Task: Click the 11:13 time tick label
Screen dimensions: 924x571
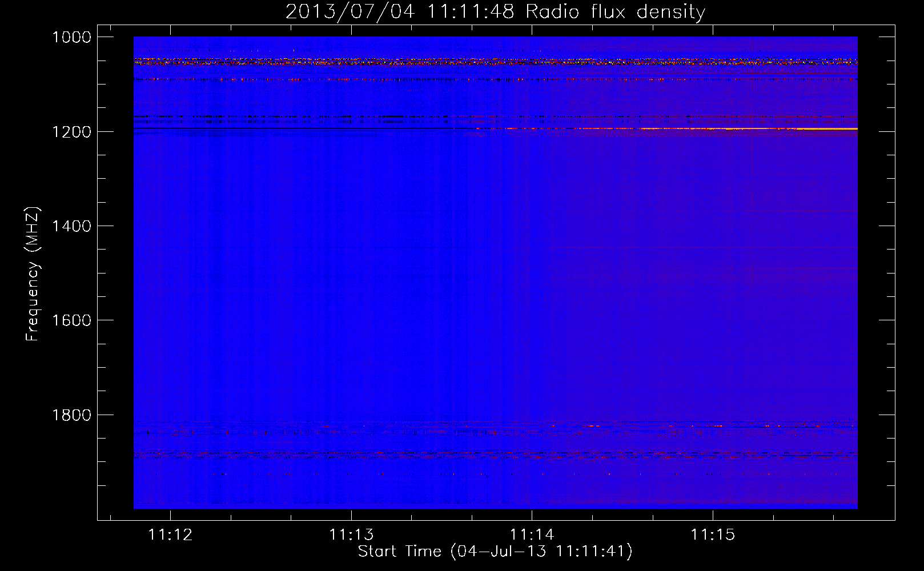Action: (x=351, y=535)
